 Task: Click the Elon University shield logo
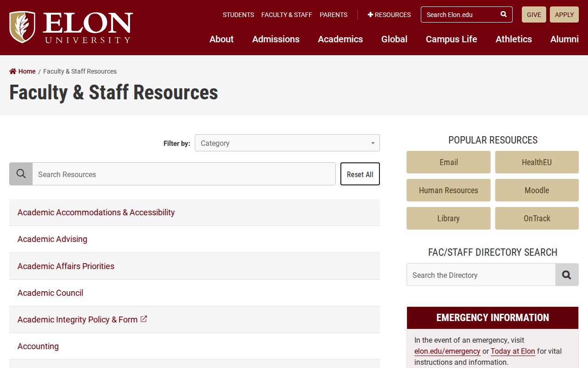click(22, 27)
